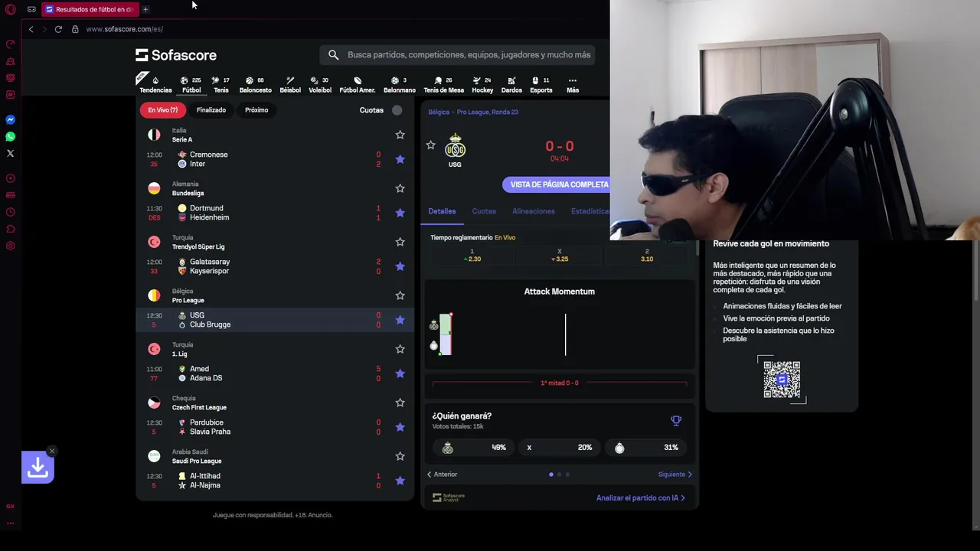This screenshot has width=980, height=551.
Task: Unfavorite the USG vs Club Brugge match star
Action: [x=400, y=320]
